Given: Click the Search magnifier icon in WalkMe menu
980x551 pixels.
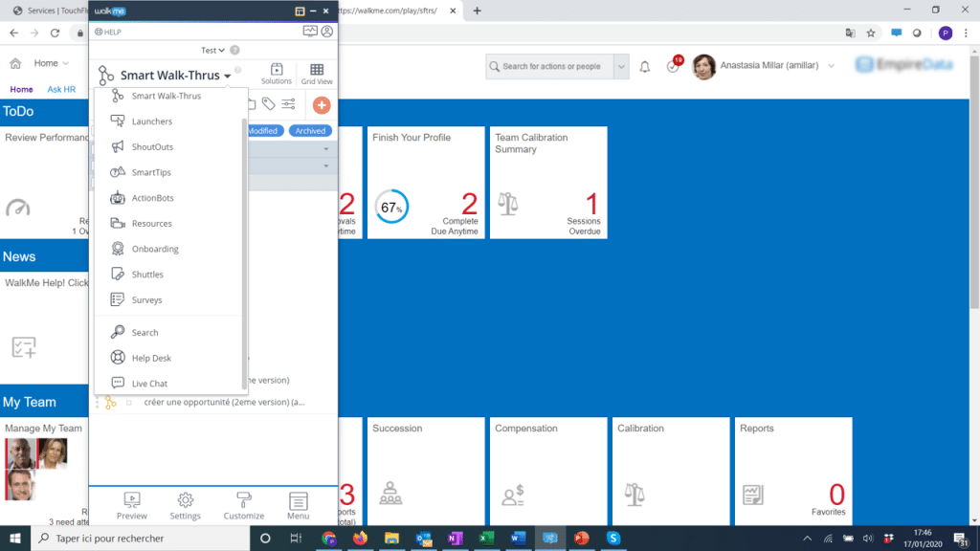Looking at the screenshot, I should [x=118, y=332].
